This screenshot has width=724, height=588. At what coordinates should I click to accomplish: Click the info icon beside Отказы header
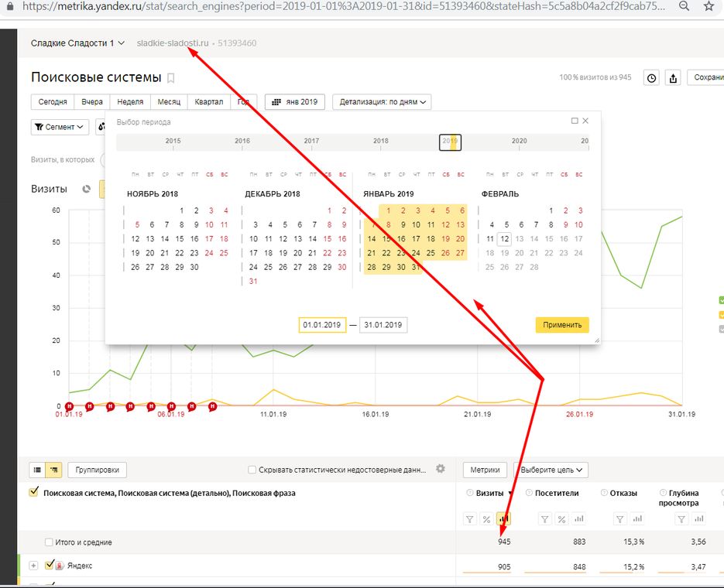(x=604, y=493)
